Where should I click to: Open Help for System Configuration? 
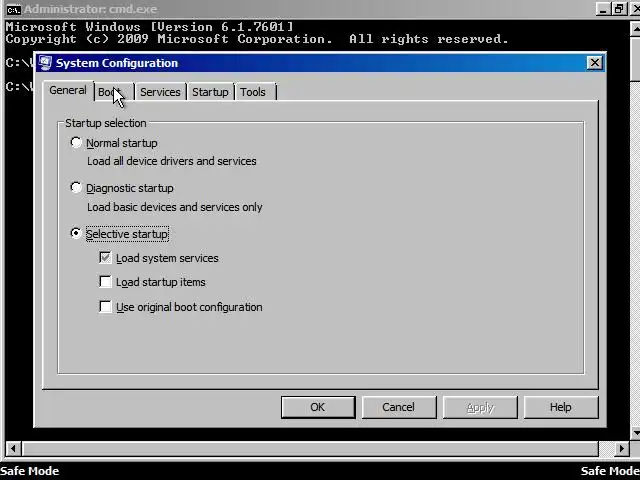coord(561,407)
